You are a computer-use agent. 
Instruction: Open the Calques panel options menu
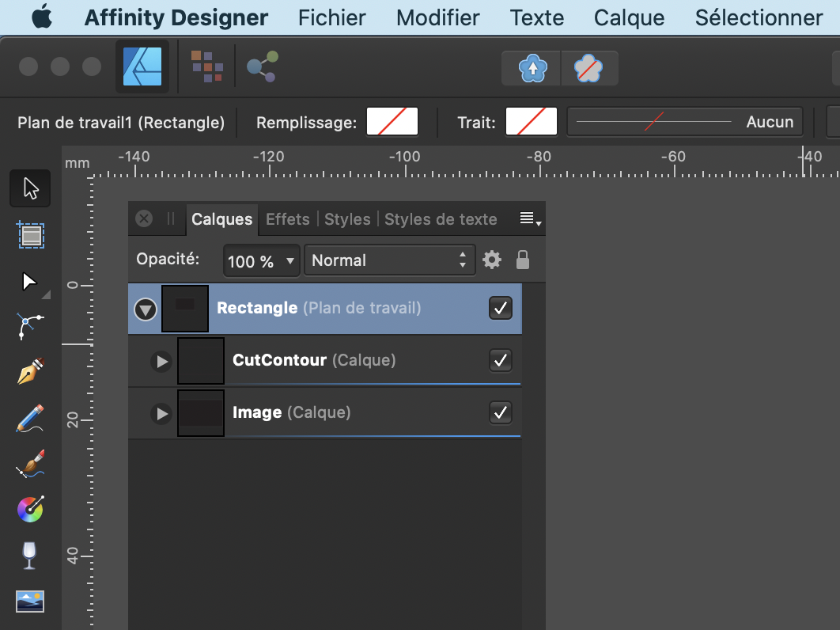click(531, 218)
